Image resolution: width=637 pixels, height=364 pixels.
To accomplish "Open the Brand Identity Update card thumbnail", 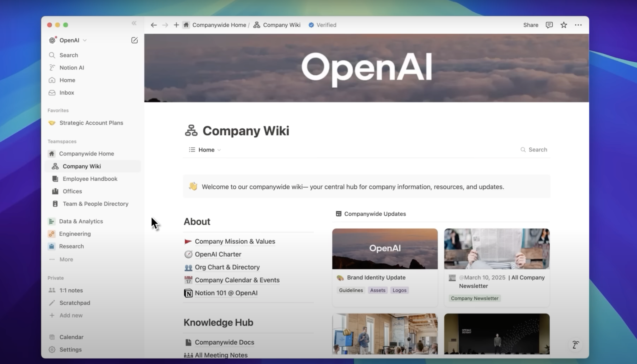I will tap(384, 249).
